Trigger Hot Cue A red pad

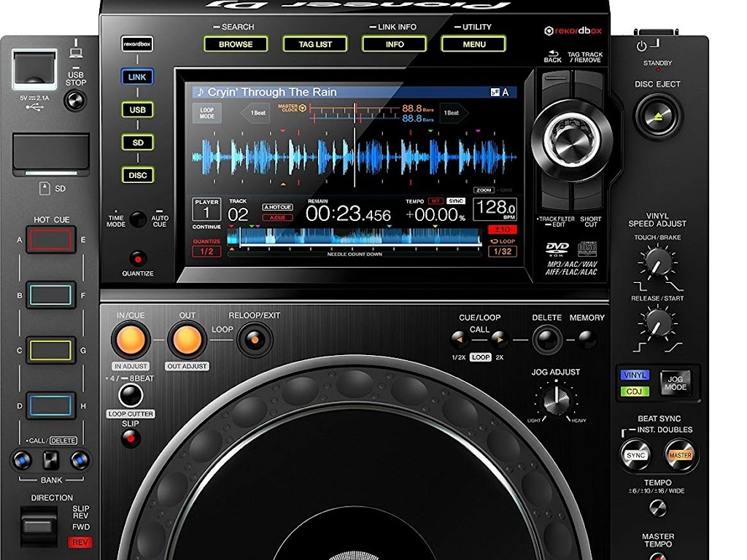[50, 239]
